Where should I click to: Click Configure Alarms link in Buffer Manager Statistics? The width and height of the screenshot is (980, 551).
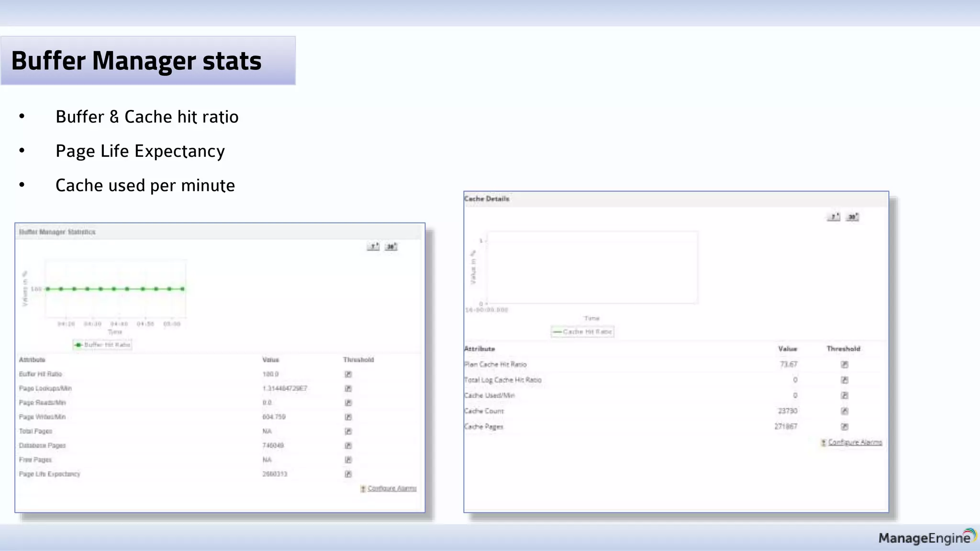coord(392,488)
